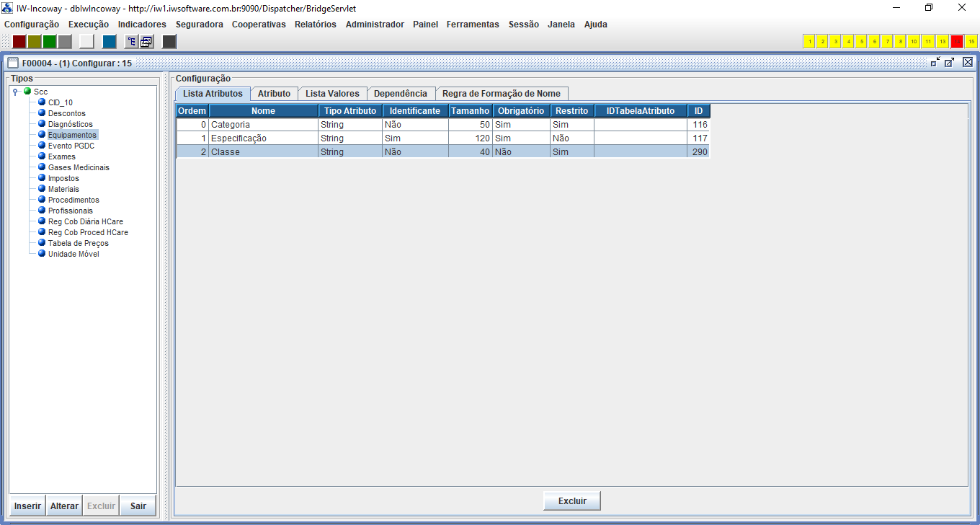This screenshot has height=525, width=980.
Task: Select Exames in the Tipos tree
Action: point(61,156)
